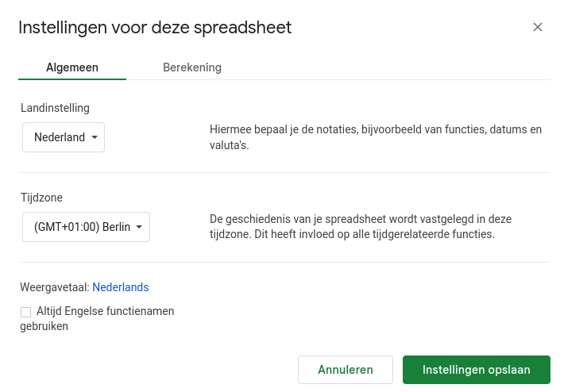Click the Tijdzone field label
This screenshot has width=564, height=392.
[x=41, y=197]
